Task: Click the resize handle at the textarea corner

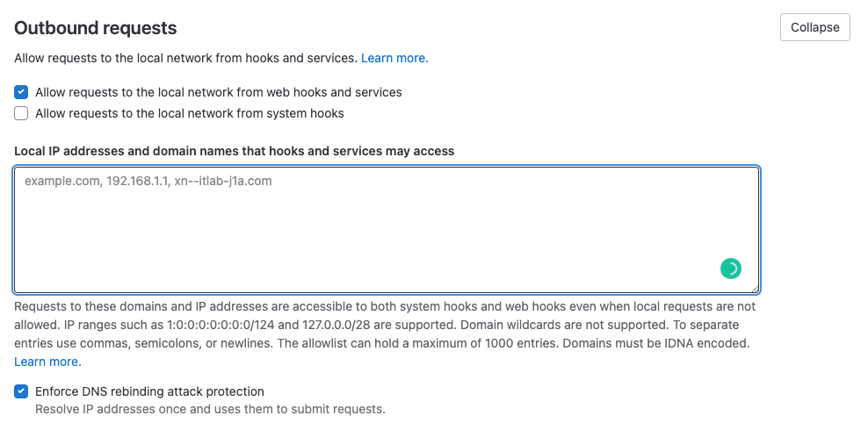Action: [755, 289]
